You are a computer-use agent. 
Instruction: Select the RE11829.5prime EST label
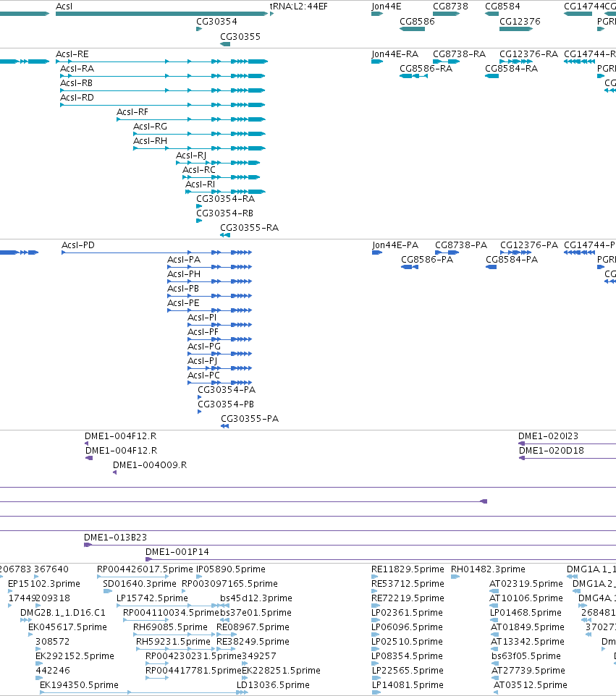coord(408,569)
